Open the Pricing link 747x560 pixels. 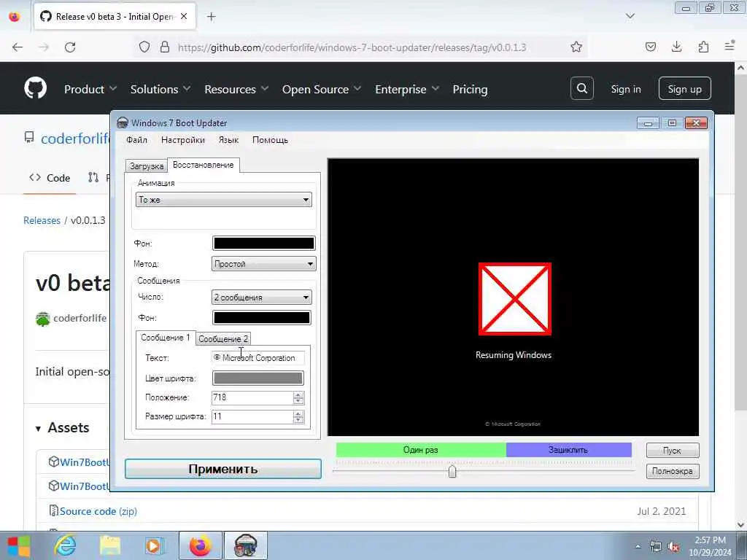471,89
